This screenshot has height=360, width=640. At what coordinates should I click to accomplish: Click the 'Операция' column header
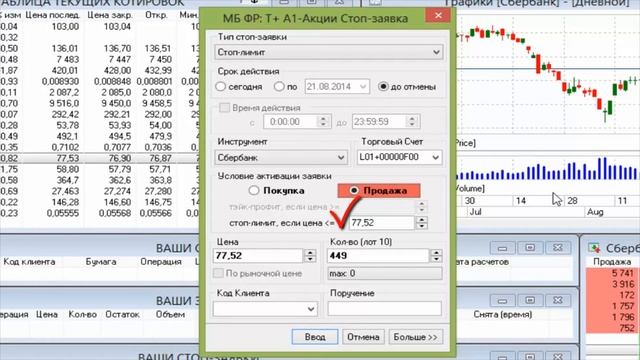[x=161, y=262]
